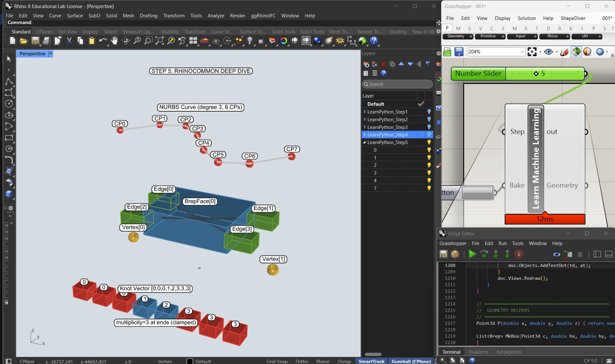
Task: Click the lock objects padlock icon
Action: click(x=261, y=41)
